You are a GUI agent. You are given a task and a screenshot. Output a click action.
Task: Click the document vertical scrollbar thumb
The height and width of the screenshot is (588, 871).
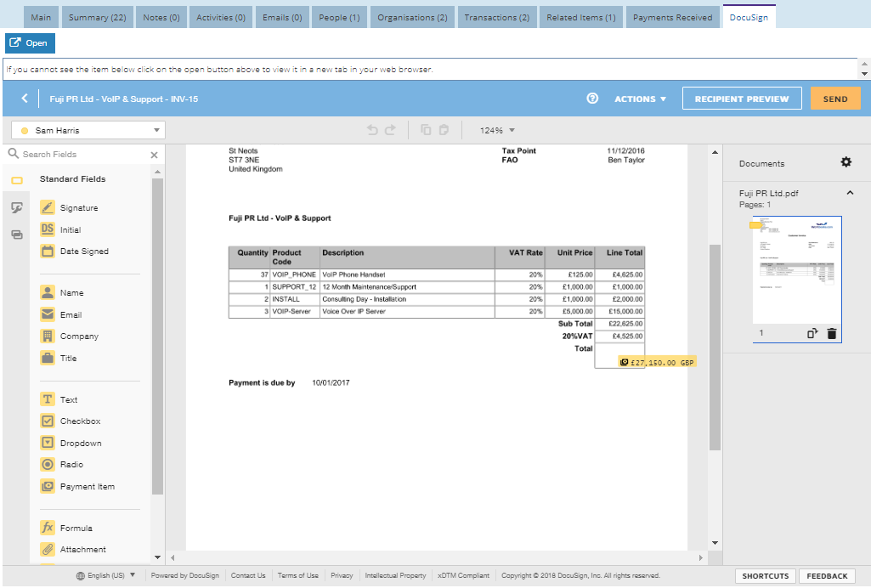click(x=715, y=347)
